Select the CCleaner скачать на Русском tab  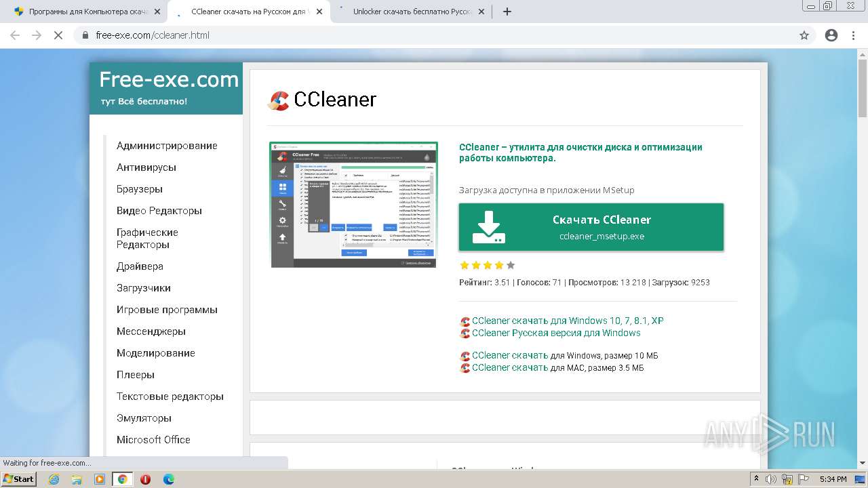click(x=249, y=12)
